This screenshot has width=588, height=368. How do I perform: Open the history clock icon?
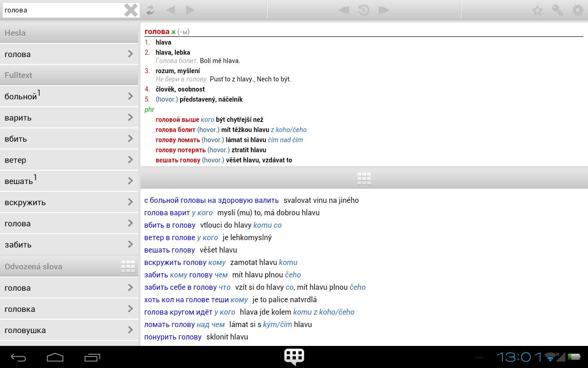364,10
